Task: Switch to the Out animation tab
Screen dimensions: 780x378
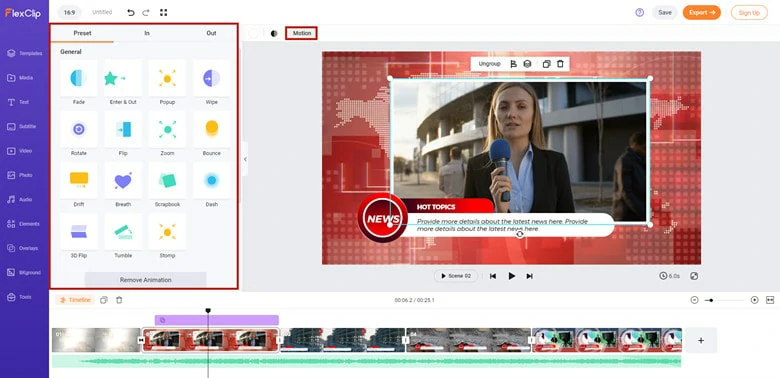Action: coord(211,33)
